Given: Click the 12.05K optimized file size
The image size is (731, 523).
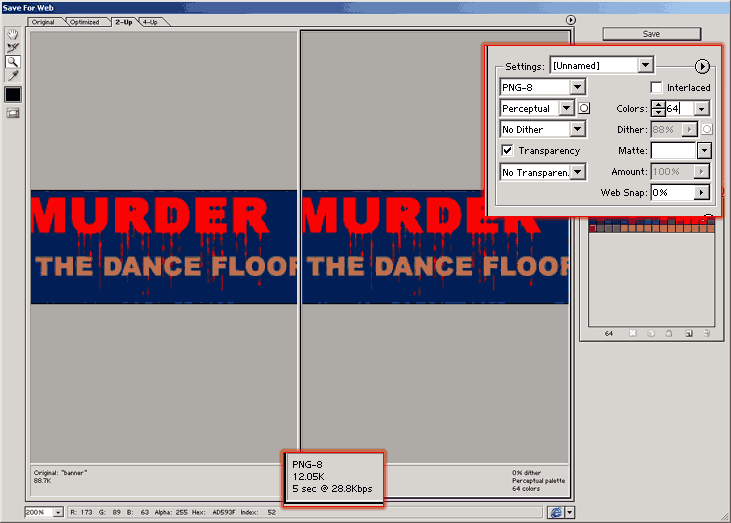Looking at the screenshot, I should click(308, 476).
